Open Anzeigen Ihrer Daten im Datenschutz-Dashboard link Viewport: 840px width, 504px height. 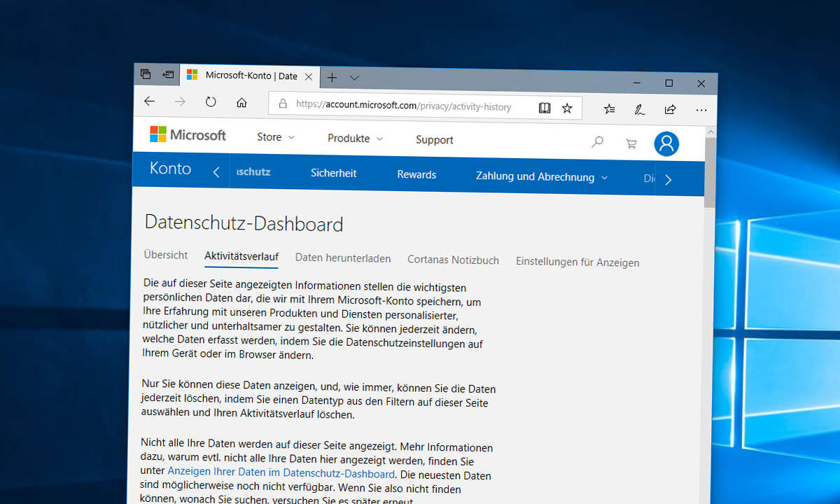coord(281,473)
